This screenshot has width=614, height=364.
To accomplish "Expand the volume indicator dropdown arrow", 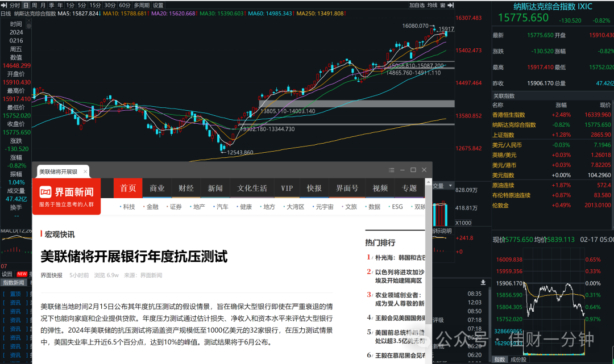I will (450, 186).
